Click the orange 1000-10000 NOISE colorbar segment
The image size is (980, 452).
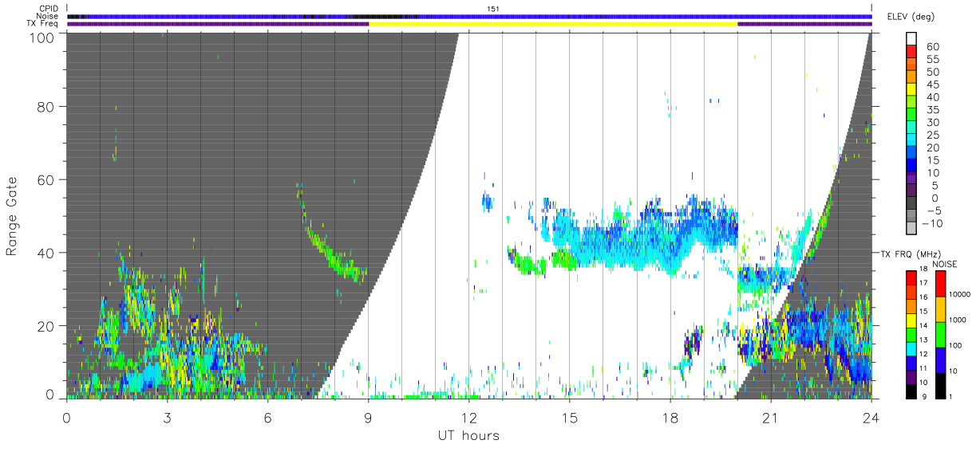tap(939, 309)
